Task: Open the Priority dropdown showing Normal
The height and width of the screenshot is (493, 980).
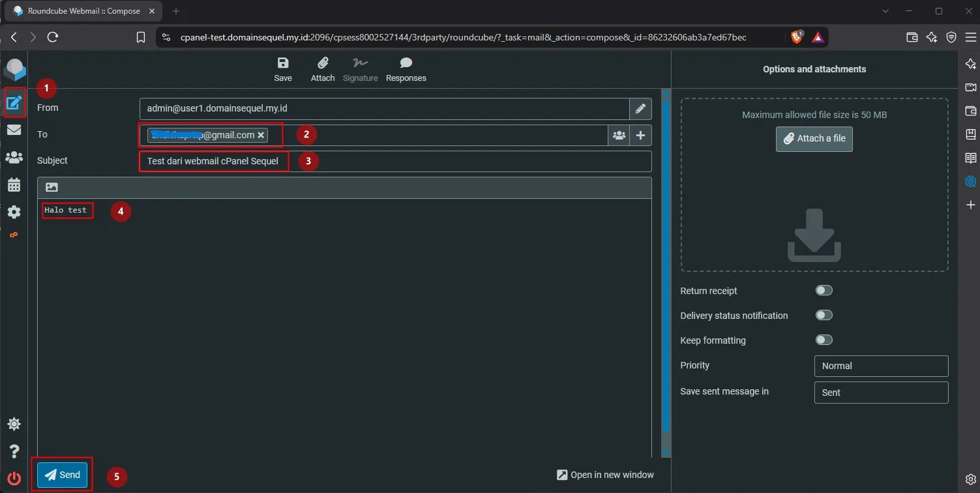Action: point(881,366)
